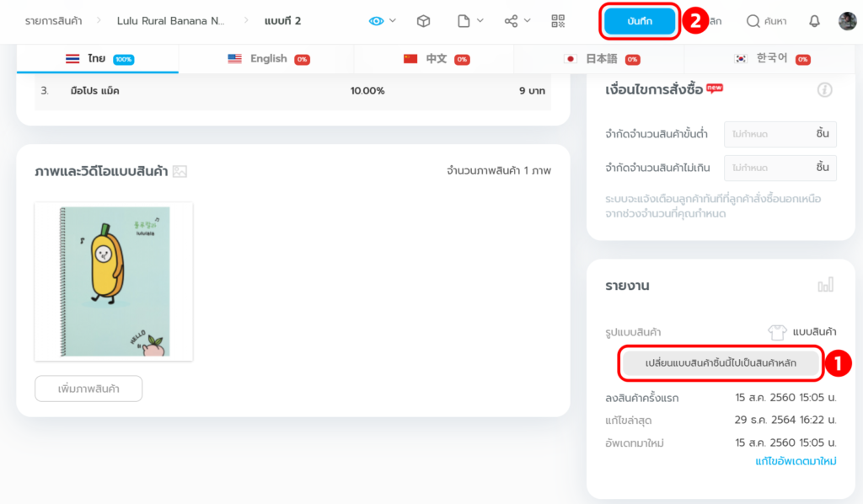Click the banana notebook product thumbnail
This screenshot has width=863, height=504.
(114, 281)
